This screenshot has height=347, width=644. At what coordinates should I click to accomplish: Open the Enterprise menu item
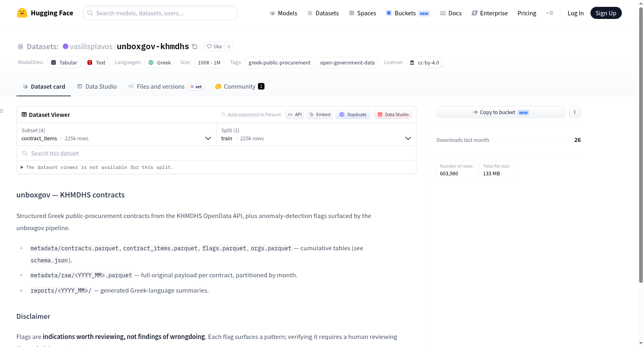[489, 13]
